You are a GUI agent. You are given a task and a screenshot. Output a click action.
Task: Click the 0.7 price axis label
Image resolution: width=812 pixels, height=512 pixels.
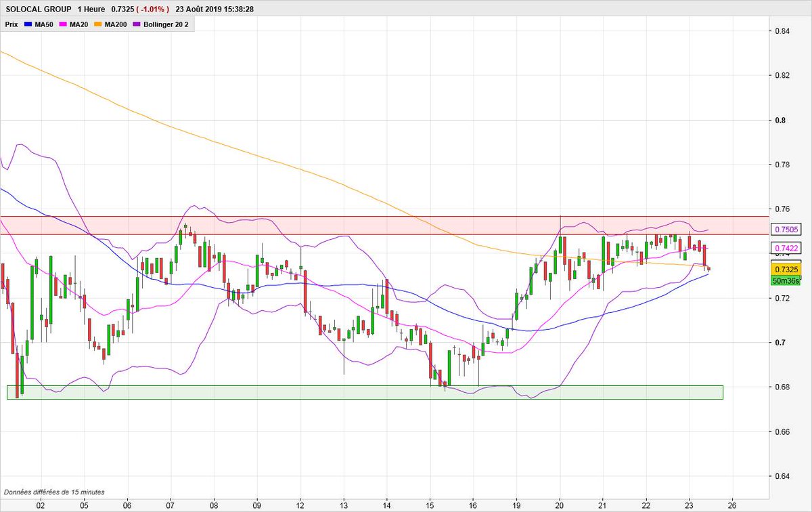tap(780, 343)
